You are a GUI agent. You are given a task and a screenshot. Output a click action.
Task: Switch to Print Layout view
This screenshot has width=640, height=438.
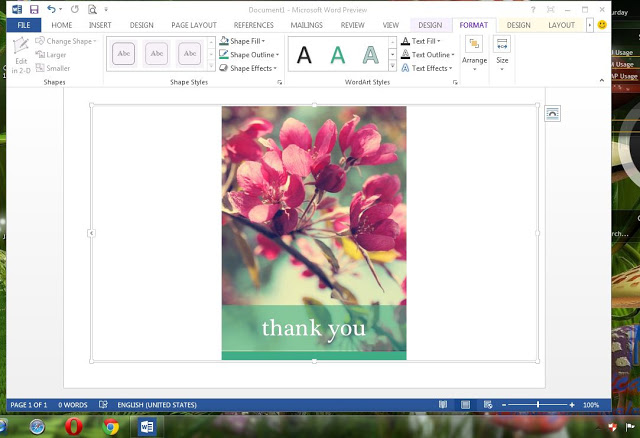tap(465, 405)
